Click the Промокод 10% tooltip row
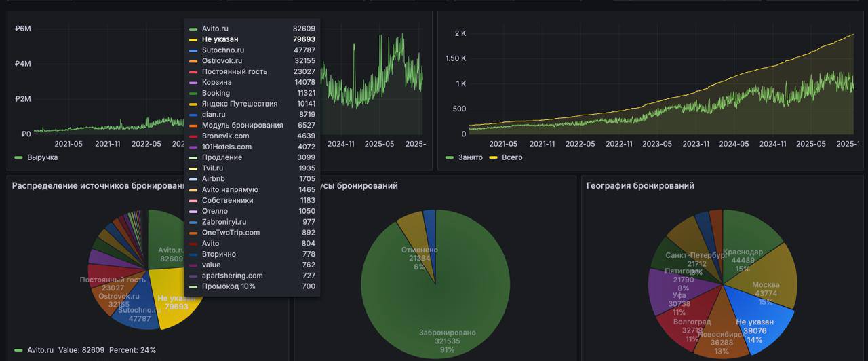The image size is (868, 361). click(252, 286)
